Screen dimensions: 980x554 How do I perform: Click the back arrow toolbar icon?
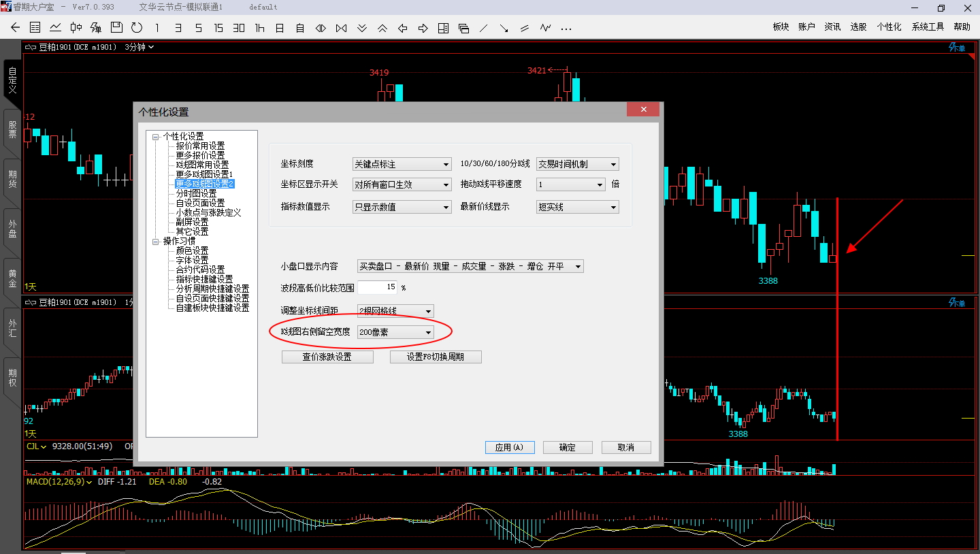pyautogui.click(x=15, y=28)
